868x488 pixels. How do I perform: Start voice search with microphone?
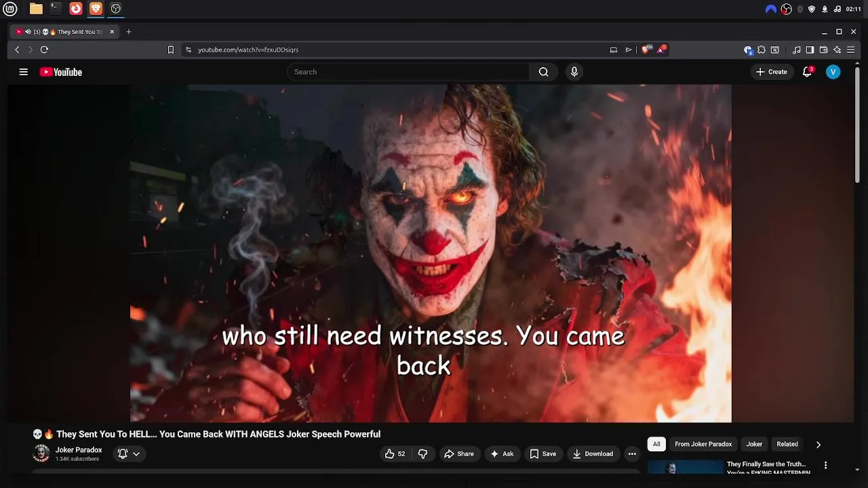574,72
